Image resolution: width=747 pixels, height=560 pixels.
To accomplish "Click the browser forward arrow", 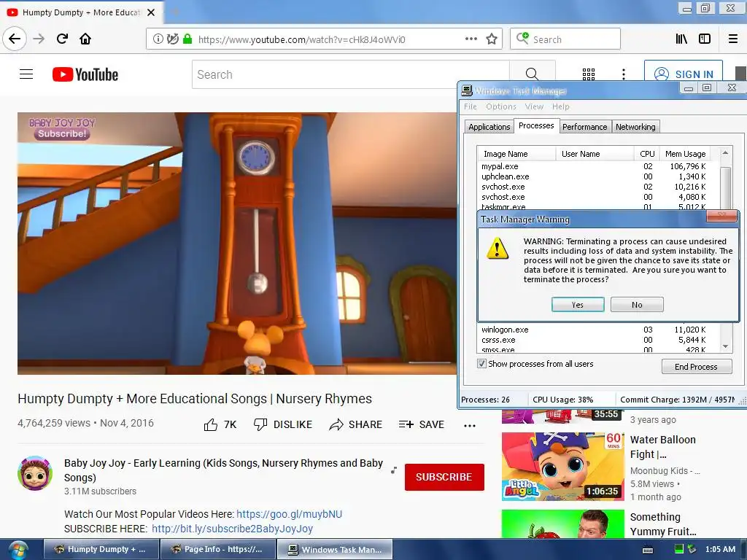I will [39, 39].
